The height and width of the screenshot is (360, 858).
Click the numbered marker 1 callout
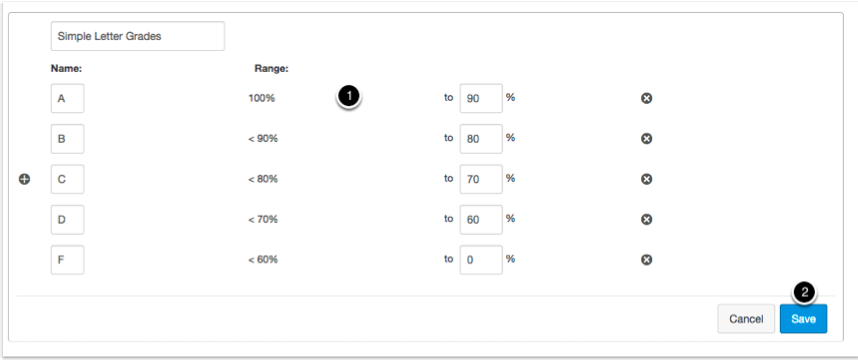[349, 96]
